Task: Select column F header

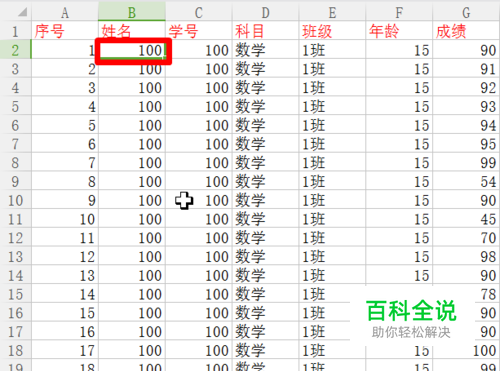Action: [399, 13]
